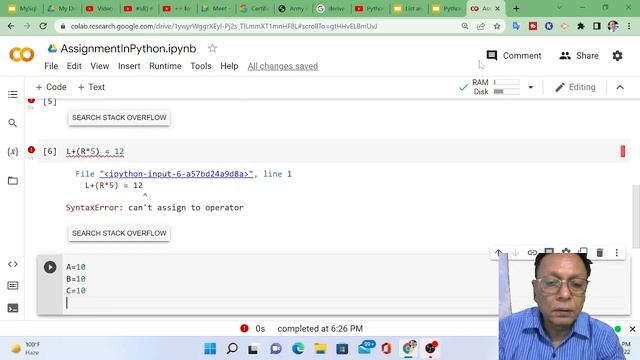
Task: Open the table of contents sidebar
Action: pyautogui.click(x=13, y=95)
